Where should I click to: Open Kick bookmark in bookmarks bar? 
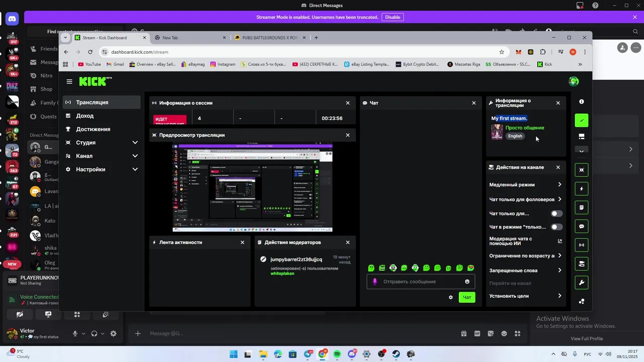(x=545, y=64)
